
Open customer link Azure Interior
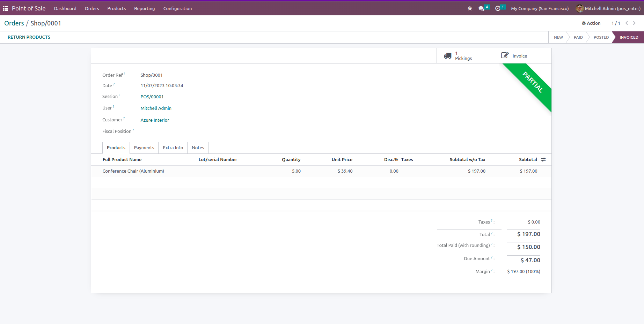click(155, 120)
